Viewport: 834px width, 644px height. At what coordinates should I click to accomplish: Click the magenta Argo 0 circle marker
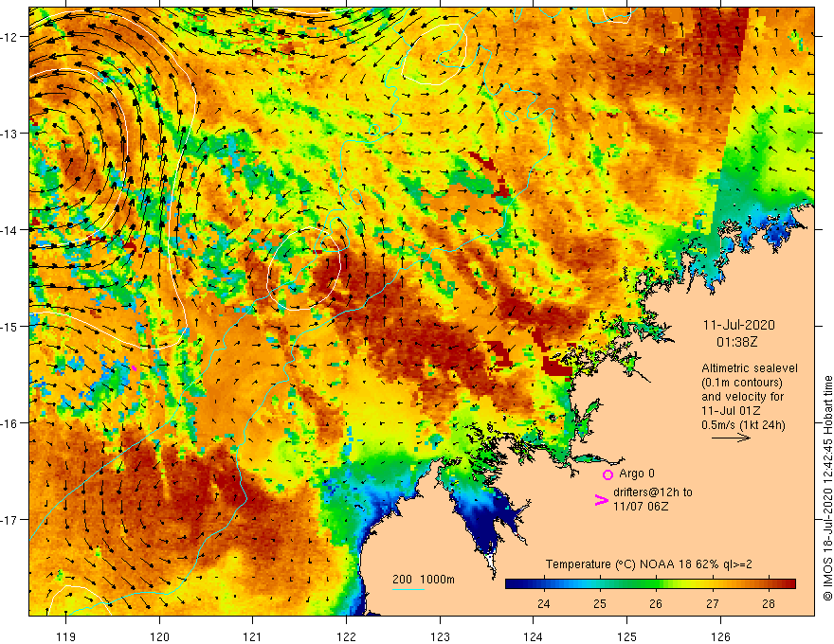pyautogui.click(x=607, y=474)
